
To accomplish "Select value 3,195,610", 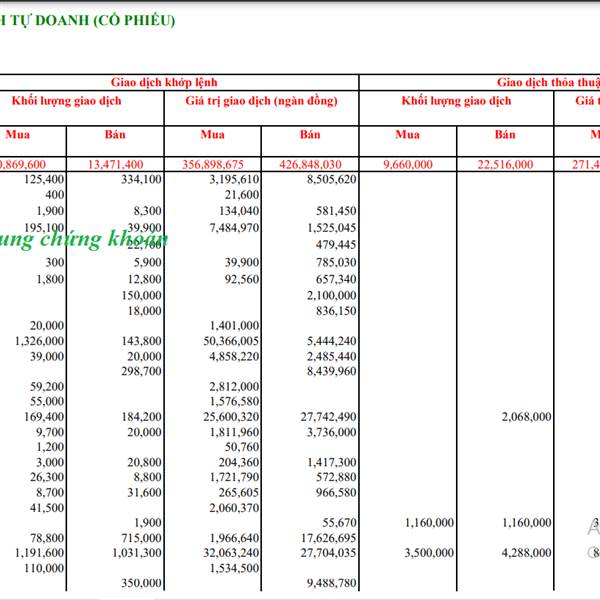I will pos(234,179).
